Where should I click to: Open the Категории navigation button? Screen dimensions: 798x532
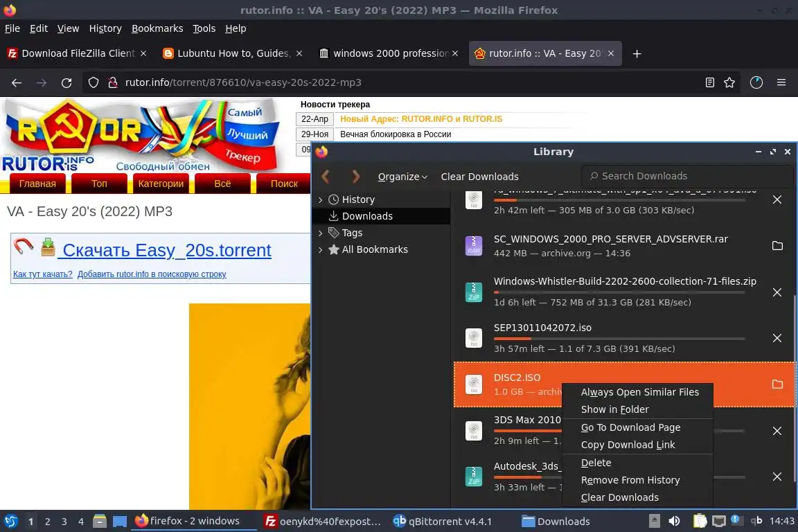161,184
